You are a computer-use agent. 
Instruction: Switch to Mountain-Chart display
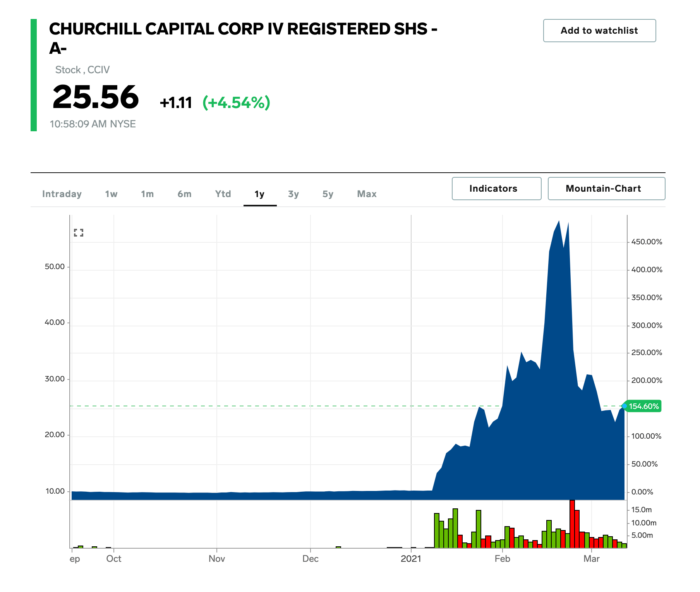point(606,189)
